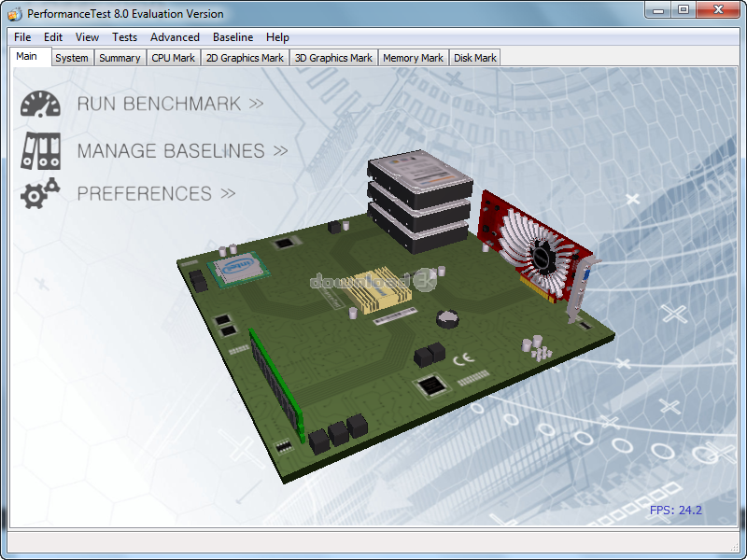Switch to the 2D Graphics Mark tab
The width and height of the screenshot is (747, 560).
245,58
